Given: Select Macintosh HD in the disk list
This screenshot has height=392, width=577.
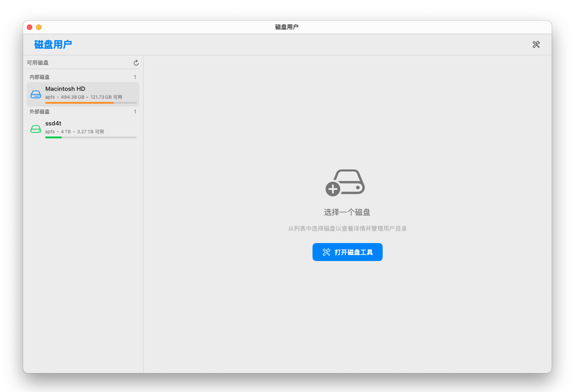Looking at the screenshot, I should (83, 94).
